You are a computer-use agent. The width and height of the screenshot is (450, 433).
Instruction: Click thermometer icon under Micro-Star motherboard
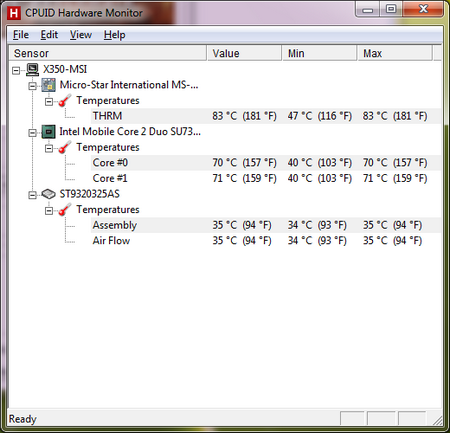[x=65, y=100]
